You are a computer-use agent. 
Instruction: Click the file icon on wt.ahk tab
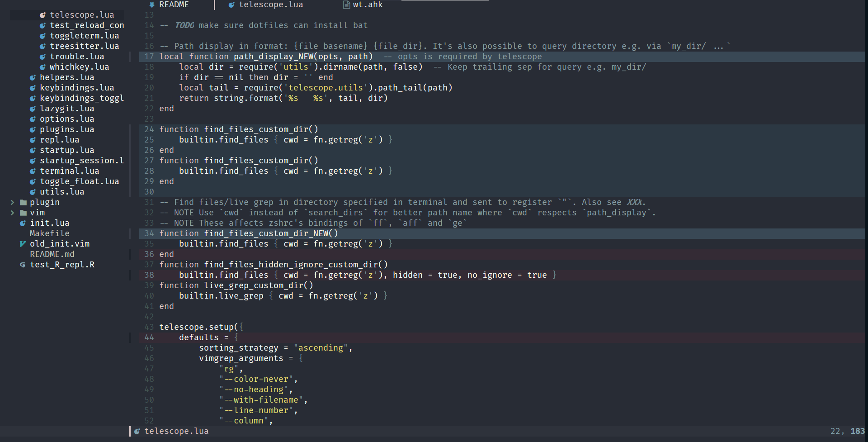coord(346,5)
